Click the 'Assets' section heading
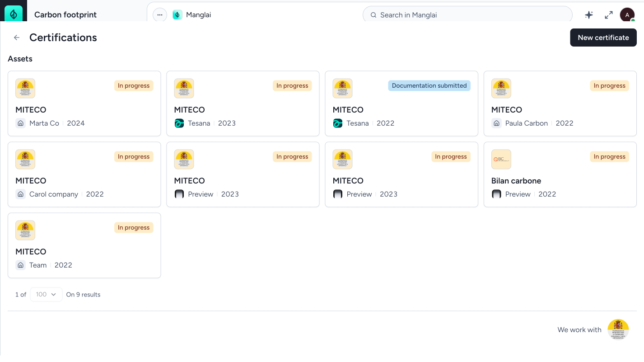The width and height of the screenshot is (644, 362). click(20, 59)
